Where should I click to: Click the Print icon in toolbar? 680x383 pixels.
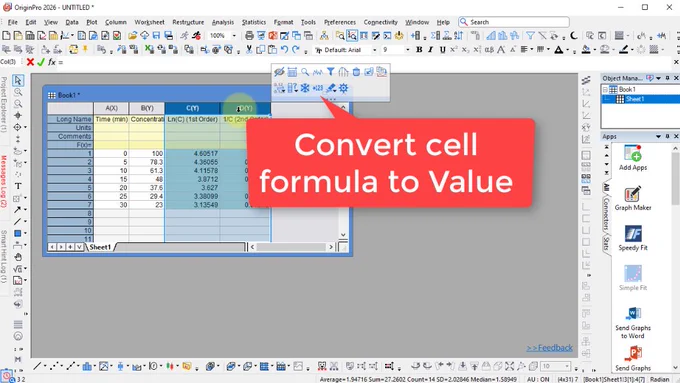[249, 36]
